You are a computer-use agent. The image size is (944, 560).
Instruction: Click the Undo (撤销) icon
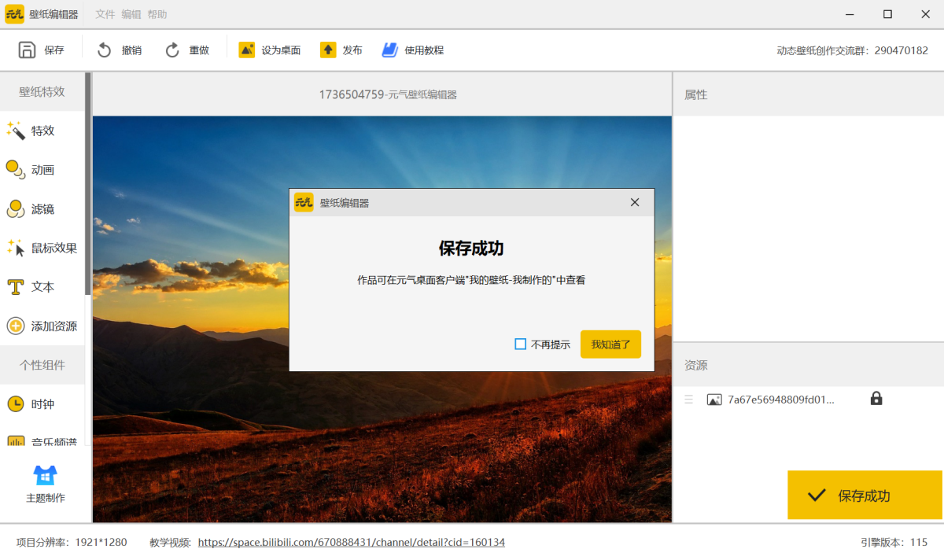click(x=105, y=50)
